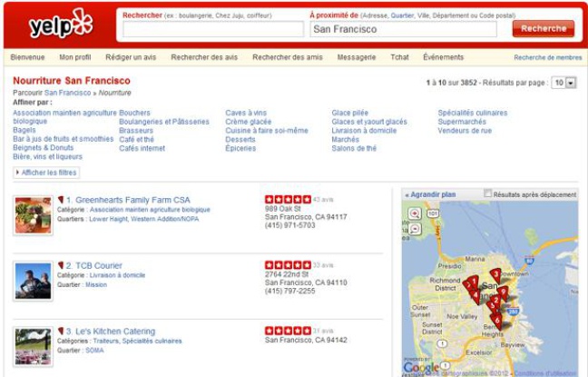Viewport: 588px width, 377px height.
Task: Click the star rating for Greenhearts Family Farm
Action: tap(288, 199)
